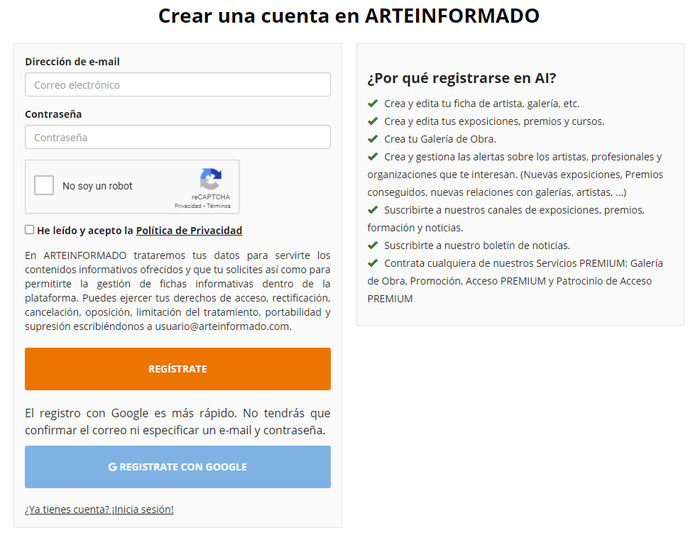Image resolution: width=700 pixels, height=540 pixels.
Task: Follow the ¿Ya tienes cuenta? ¡Inicia sesión! link
Action: [99, 510]
